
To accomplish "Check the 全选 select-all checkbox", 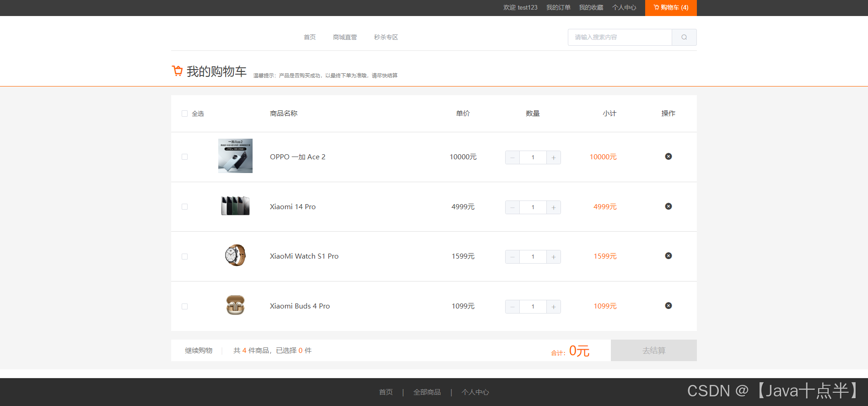I will click(184, 114).
